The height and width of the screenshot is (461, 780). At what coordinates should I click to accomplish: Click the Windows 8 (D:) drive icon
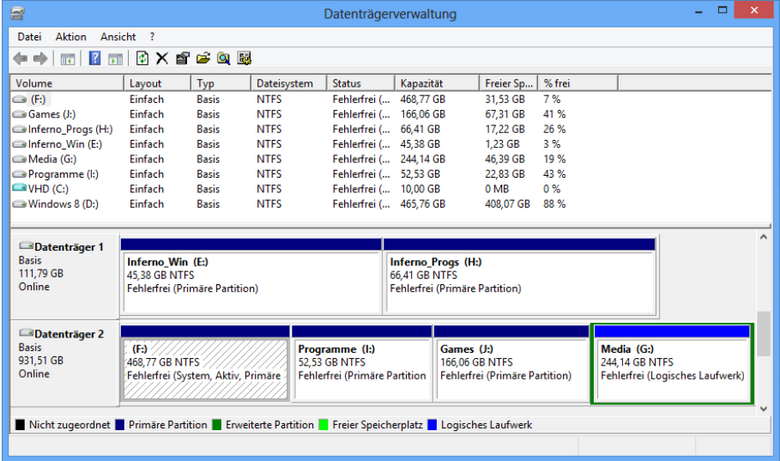[x=19, y=204]
